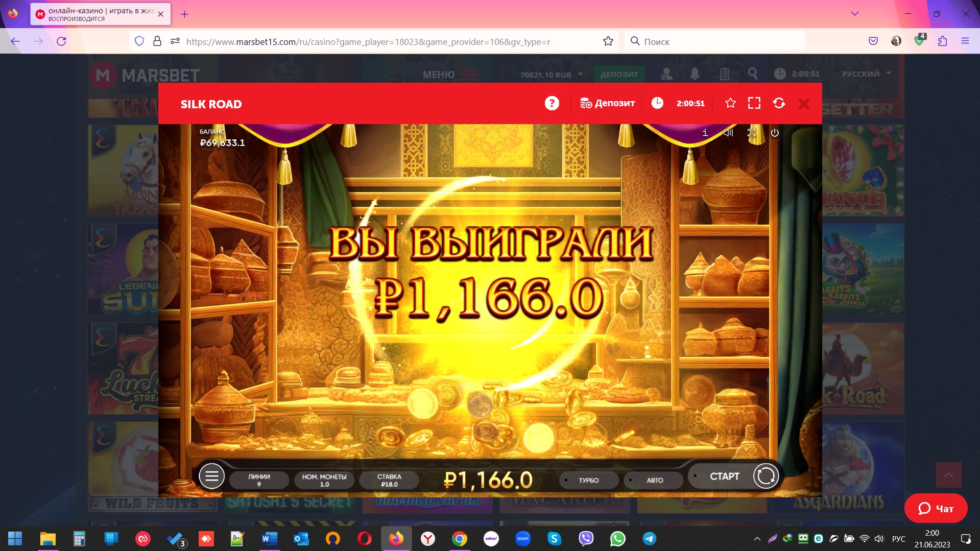The height and width of the screenshot is (551, 980).
Task: Bookmark this page with the star
Action: [608, 41]
